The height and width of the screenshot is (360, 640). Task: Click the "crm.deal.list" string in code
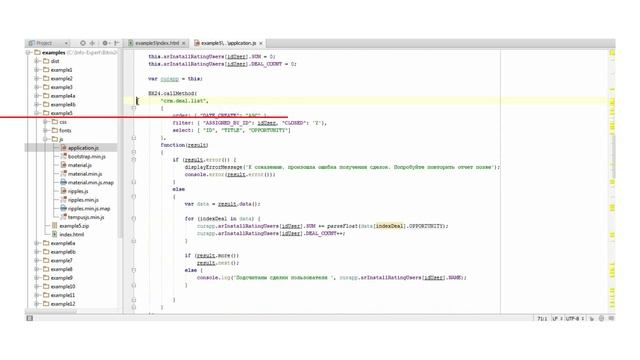pyautogui.click(x=184, y=101)
